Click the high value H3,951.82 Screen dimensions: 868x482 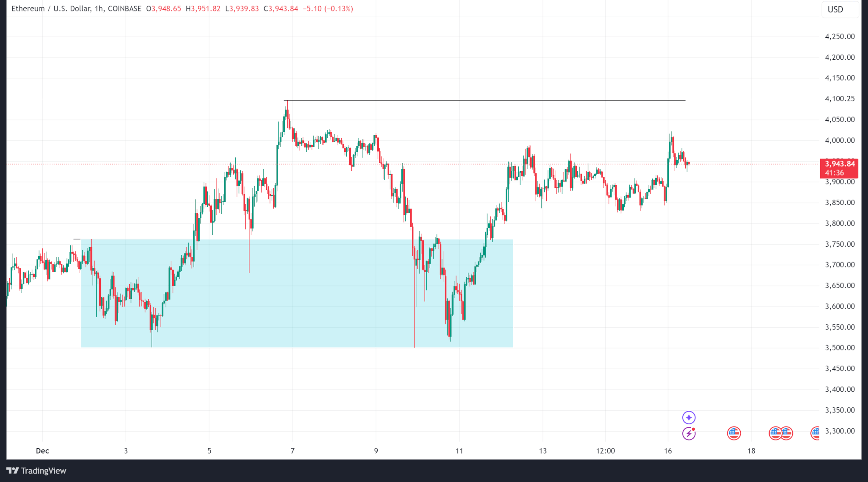point(203,8)
